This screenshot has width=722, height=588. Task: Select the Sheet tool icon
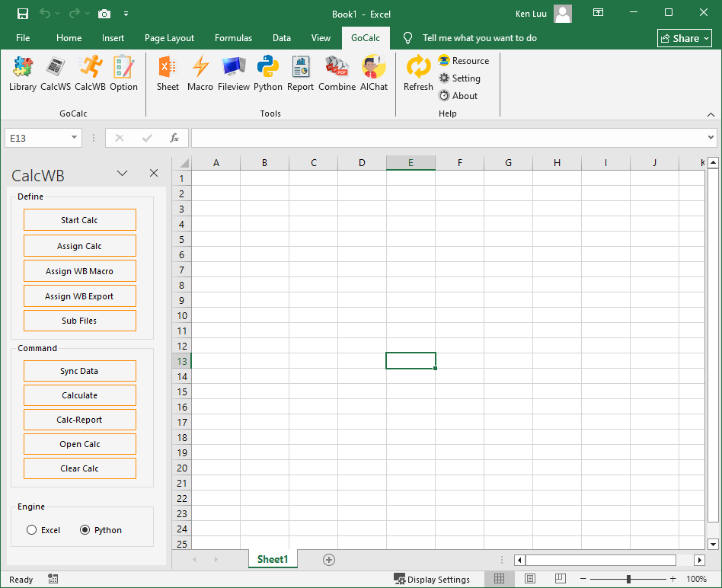coord(168,74)
